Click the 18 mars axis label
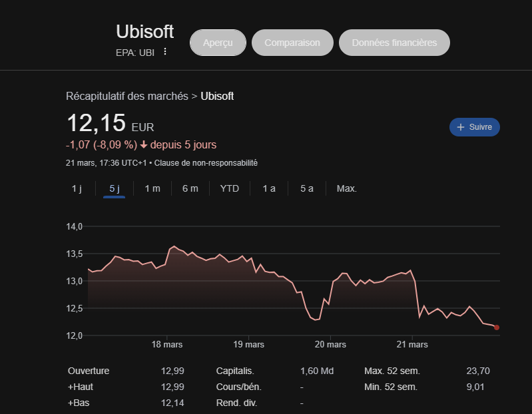 coord(167,345)
